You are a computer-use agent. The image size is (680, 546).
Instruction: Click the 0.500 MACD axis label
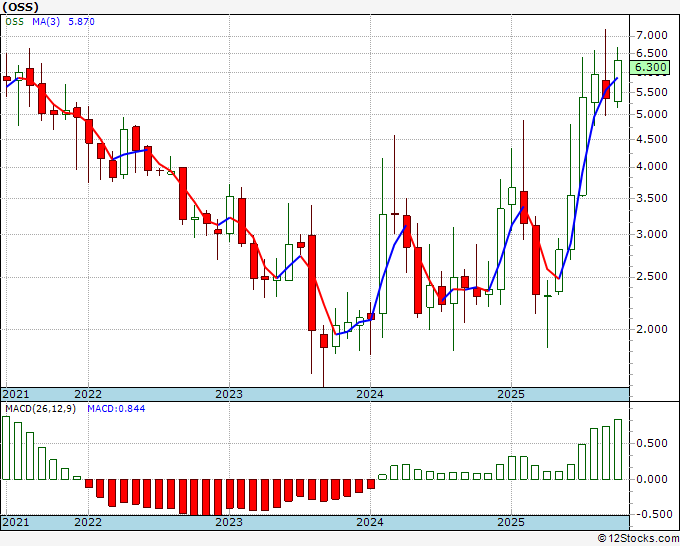pyautogui.click(x=651, y=443)
